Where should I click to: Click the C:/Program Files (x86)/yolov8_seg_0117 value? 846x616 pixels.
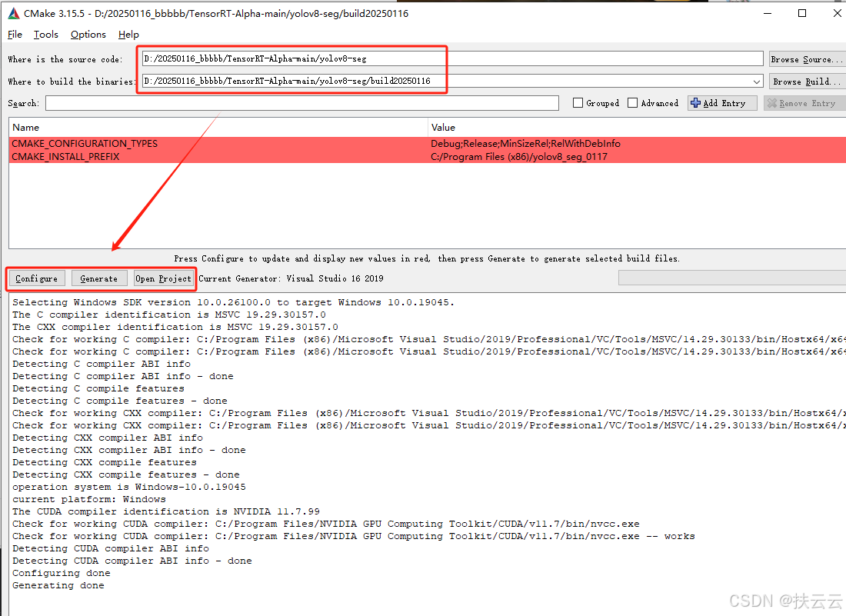tap(519, 156)
